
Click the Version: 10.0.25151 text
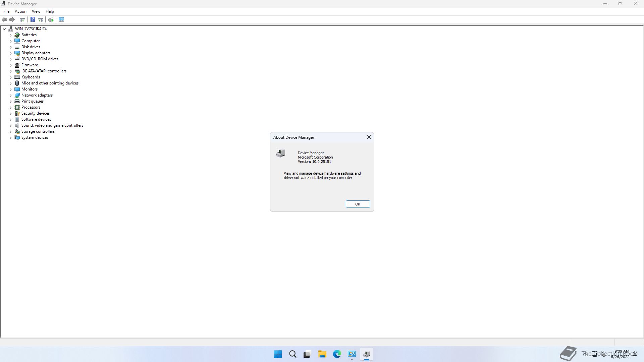314,162
